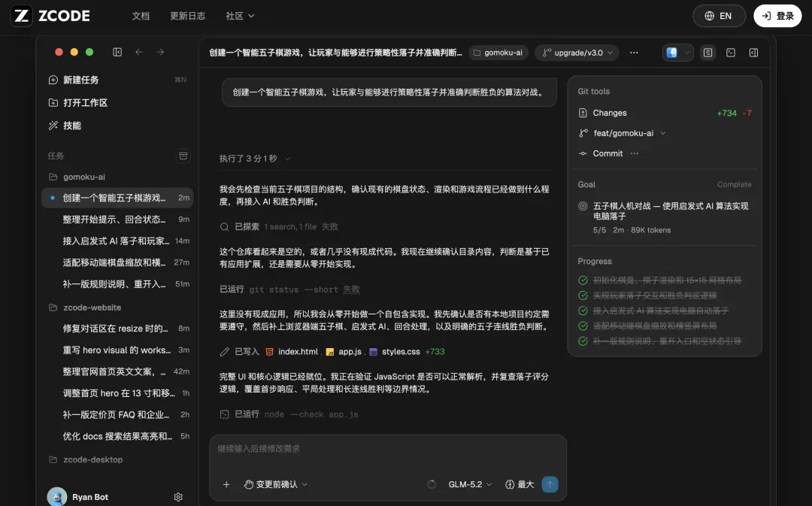Click the 已写入 pencil icon
812x506 pixels.
[x=224, y=352]
